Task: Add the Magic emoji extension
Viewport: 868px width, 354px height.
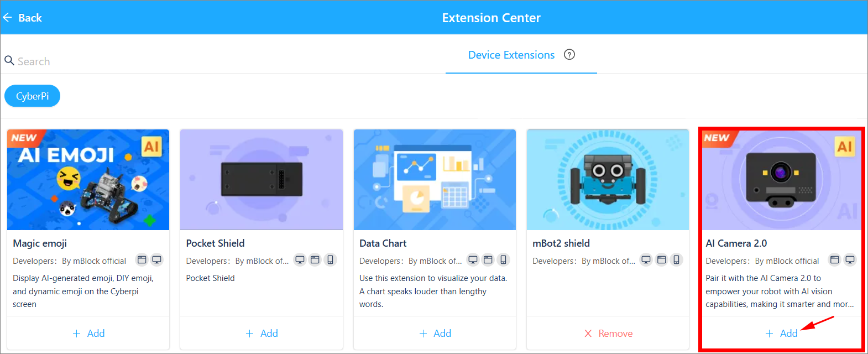Action: click(88, 334)
